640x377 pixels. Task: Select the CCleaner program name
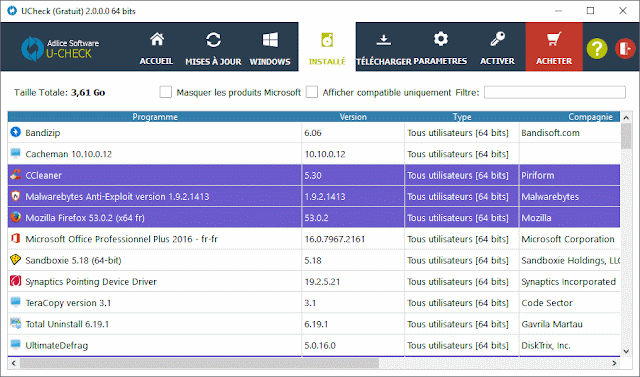[x=43, y=175]
